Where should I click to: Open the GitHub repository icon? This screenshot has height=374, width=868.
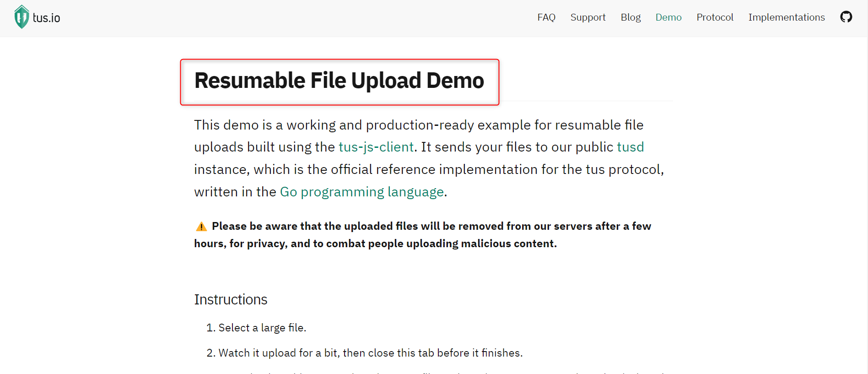[x=846, y=17]
